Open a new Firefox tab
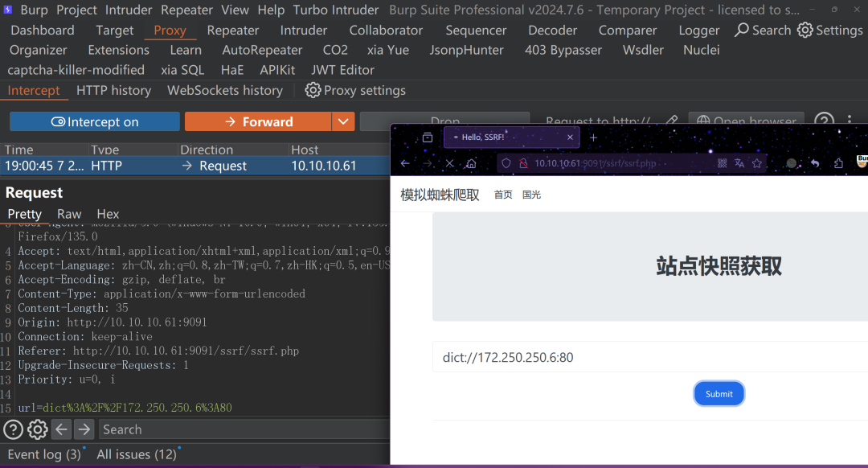Image resolution: width=868 pixels, height=468 pixels. pos(593,138)
